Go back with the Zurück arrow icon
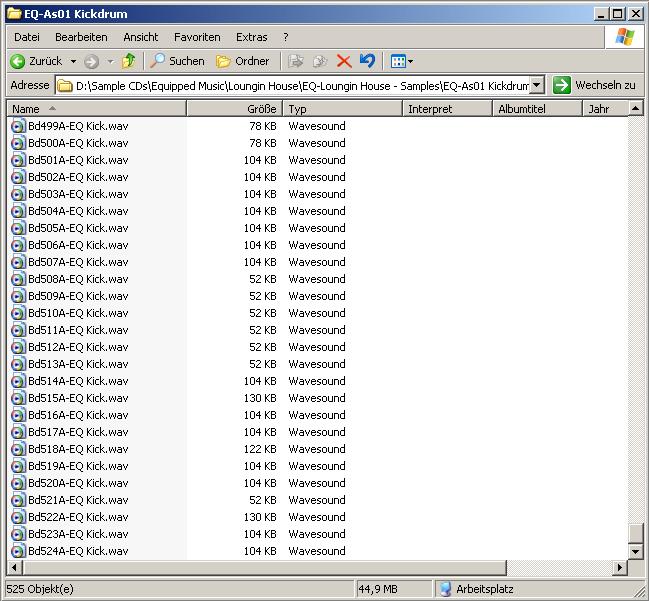 coord(18,62)
